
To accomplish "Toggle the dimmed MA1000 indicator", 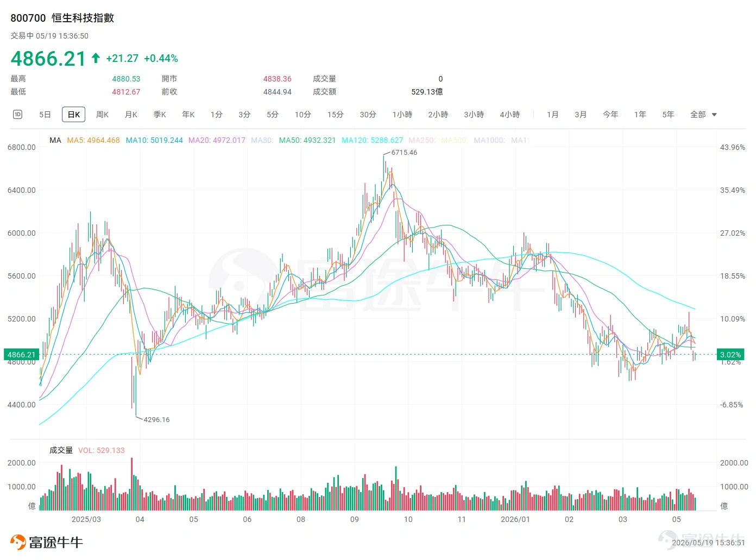I will pos(489,140).
